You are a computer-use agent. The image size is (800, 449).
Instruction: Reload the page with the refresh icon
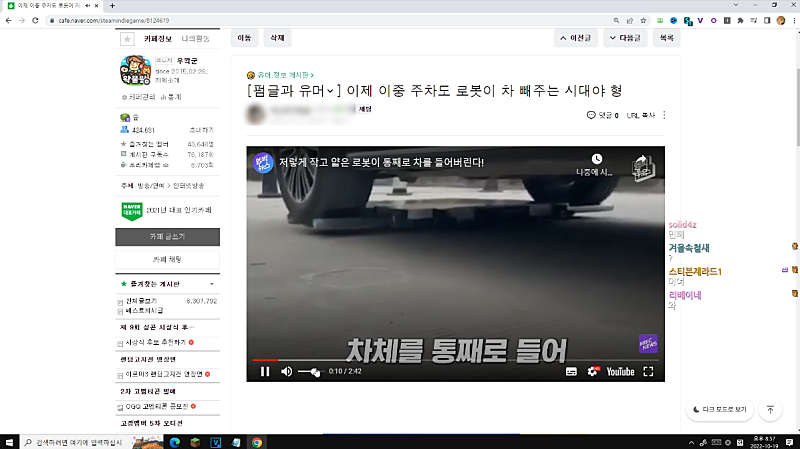35,20
